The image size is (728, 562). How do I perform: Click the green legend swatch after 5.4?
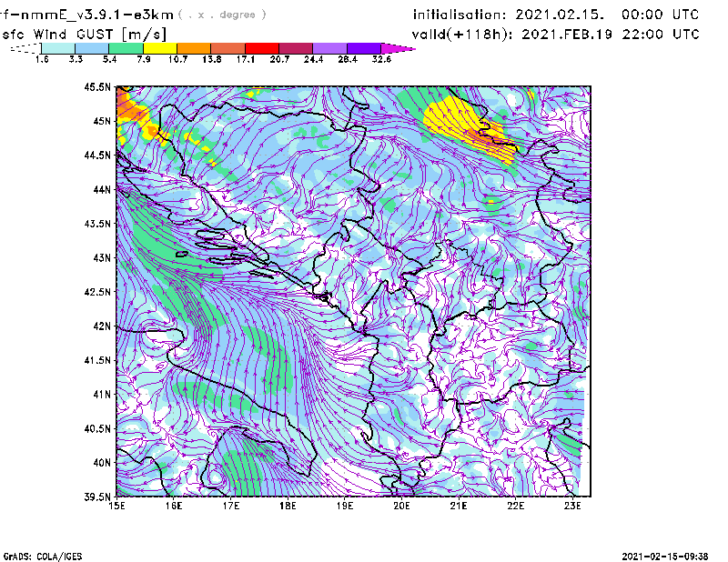126,48
